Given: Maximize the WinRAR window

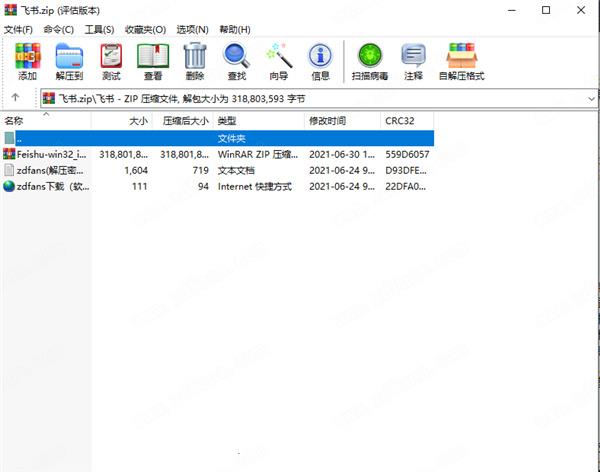Looking at the screenshot, I should coord(546,10).
